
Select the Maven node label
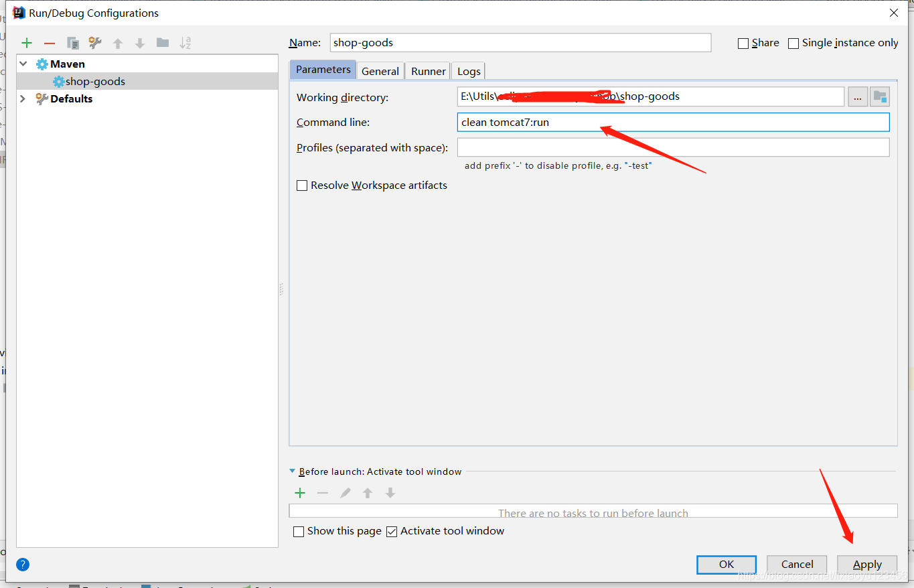68,64
